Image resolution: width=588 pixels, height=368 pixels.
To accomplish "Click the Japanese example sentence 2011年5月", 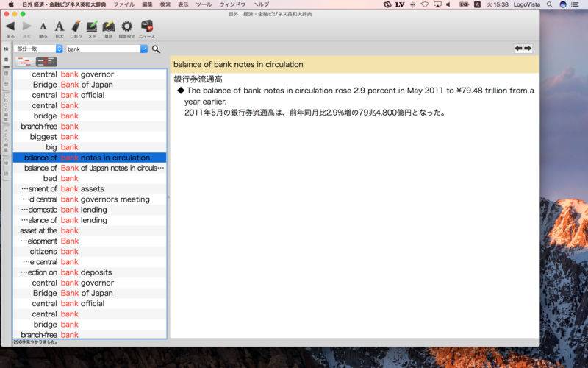I will pos(315,113).
